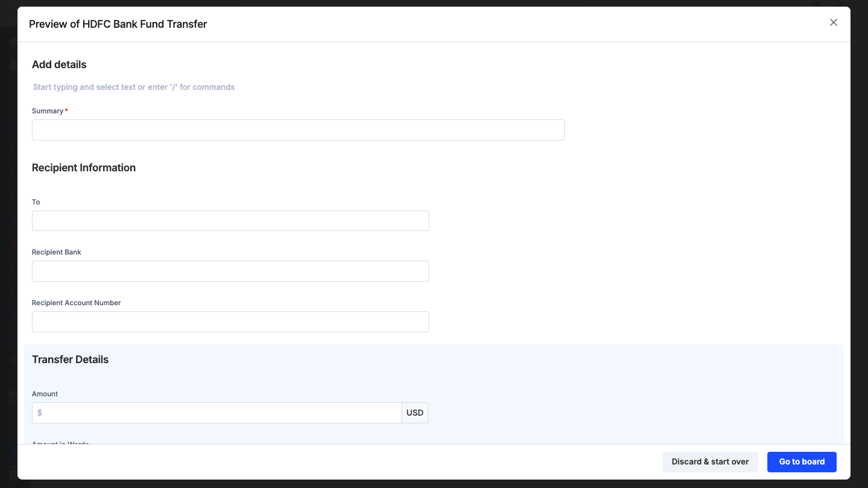868x488 pixels.
Task: Click the dialog title text
Action: (x=118, y=24)
